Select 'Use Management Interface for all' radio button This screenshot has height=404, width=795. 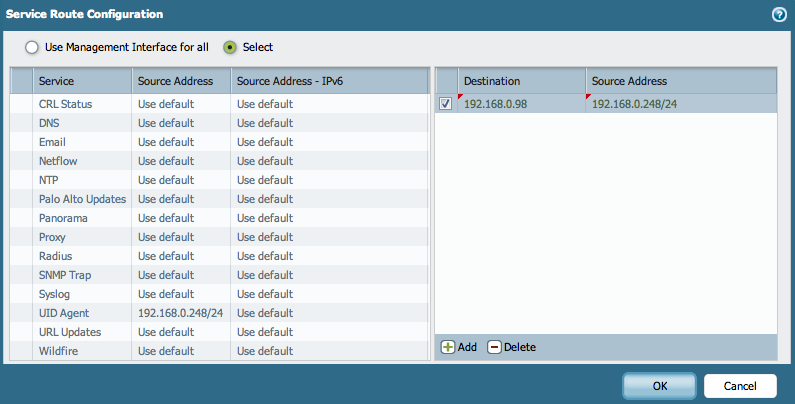(32, 48)
